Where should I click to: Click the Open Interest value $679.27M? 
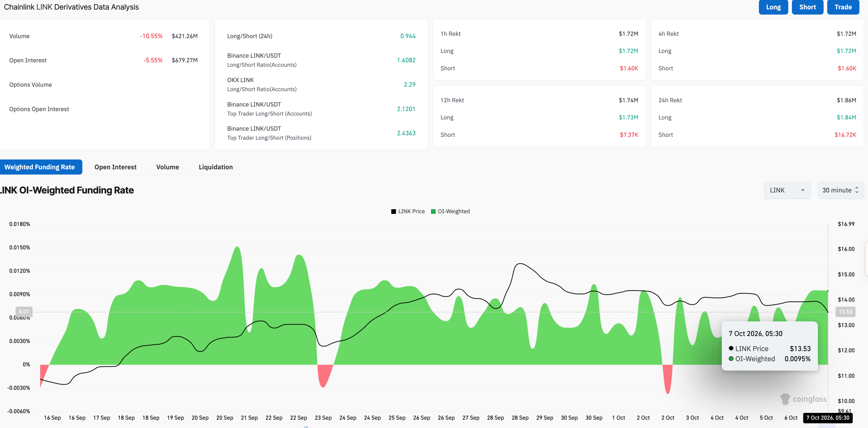coord(185,60)
